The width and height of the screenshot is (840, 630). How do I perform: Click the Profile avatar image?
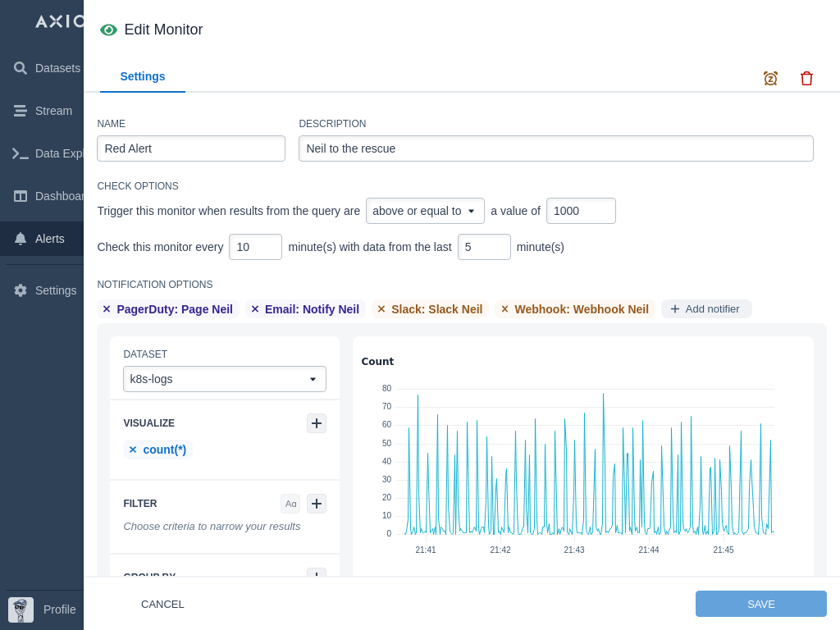[x=21, y=609]
